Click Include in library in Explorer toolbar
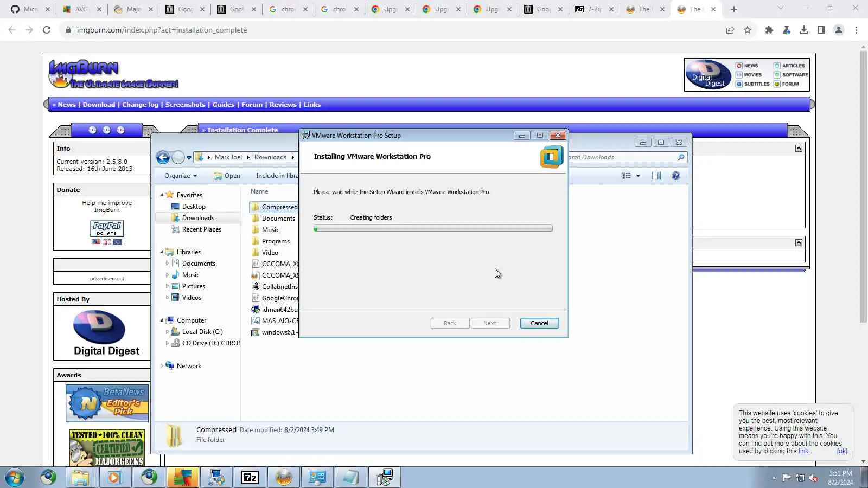 point(277,176)
